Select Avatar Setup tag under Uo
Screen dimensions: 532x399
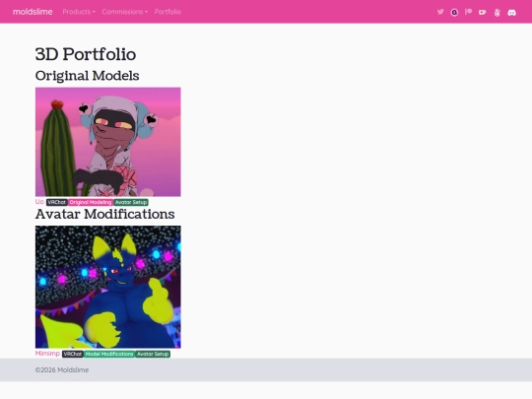pos(131,202)
